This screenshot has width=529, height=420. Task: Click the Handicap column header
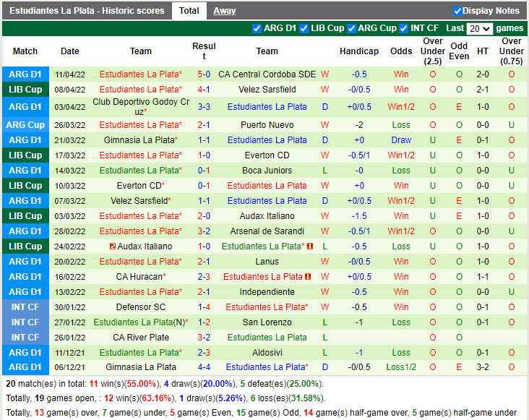point(358,51)
